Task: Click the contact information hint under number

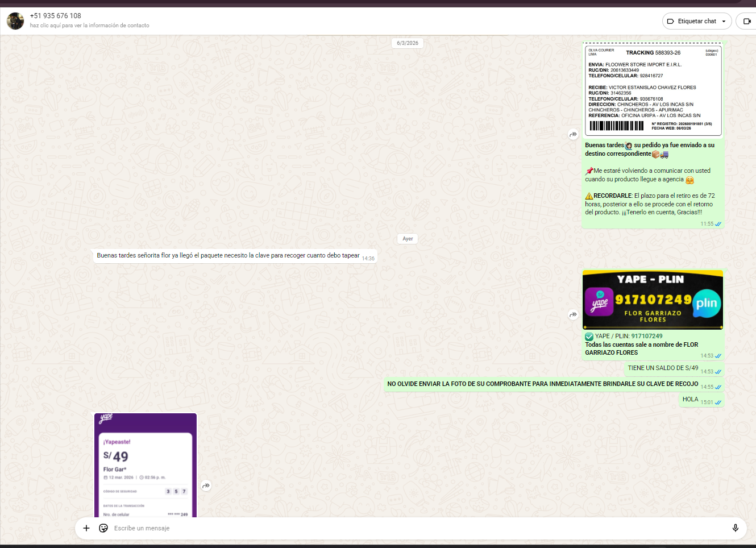Action: point(89,26)
